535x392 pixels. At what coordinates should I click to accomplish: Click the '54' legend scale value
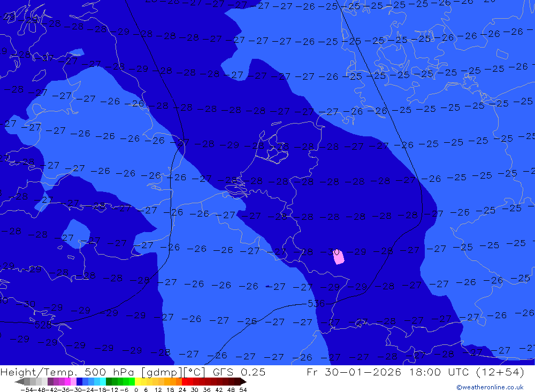click(243, 390)
